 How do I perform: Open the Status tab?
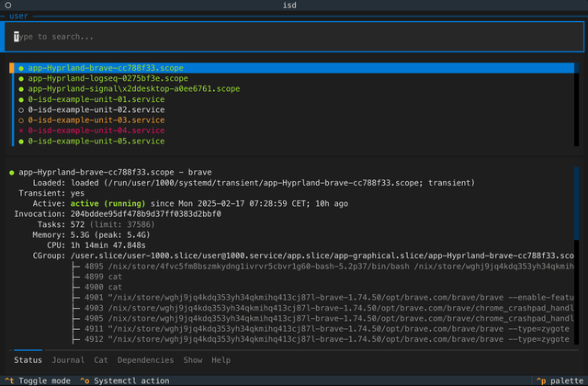(28, 360)
